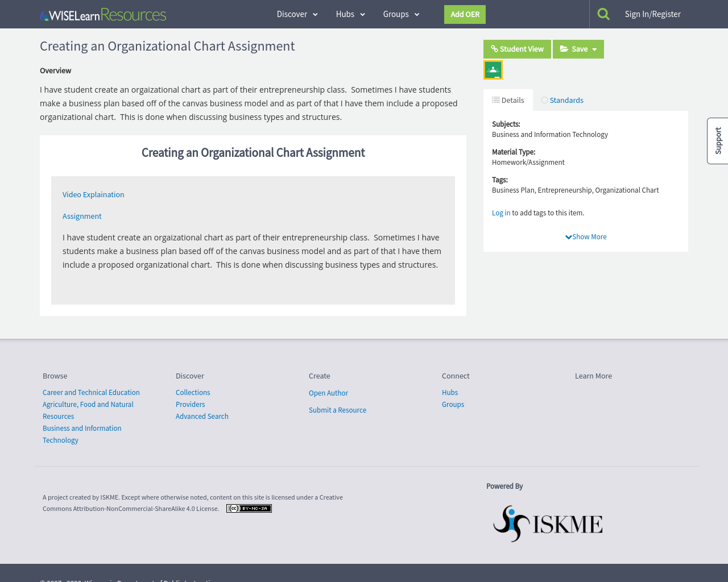Select the Standards radio button
This screenshot has height=582, width=728.
544,99
